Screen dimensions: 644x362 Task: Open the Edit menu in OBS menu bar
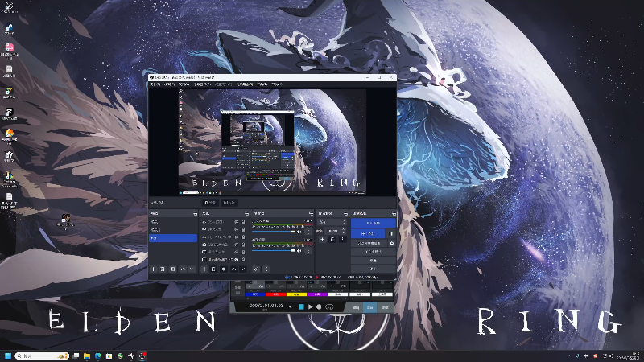pyautogui.click(x=169, y=84)
